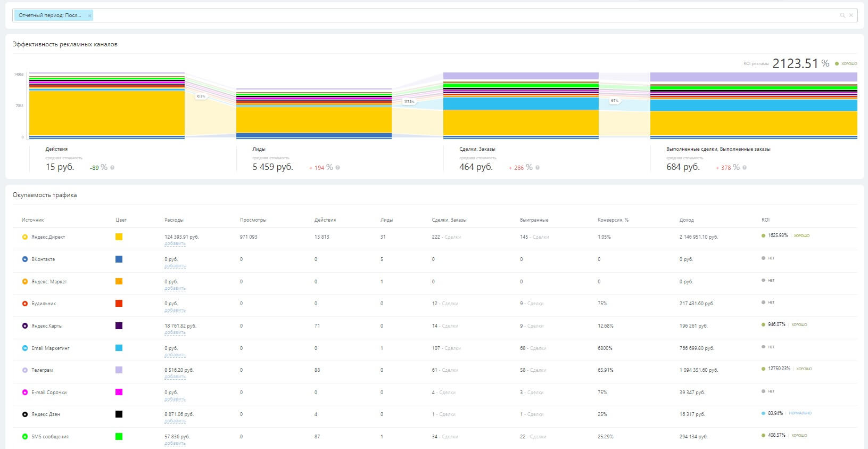Open 'Сделки' link for 222 Яндекс.Директ deals
The image size is (868, 449).
pos(452,237)
